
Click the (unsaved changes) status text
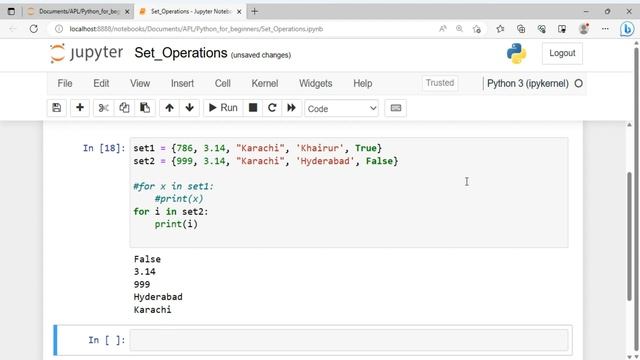pos(261,55)
